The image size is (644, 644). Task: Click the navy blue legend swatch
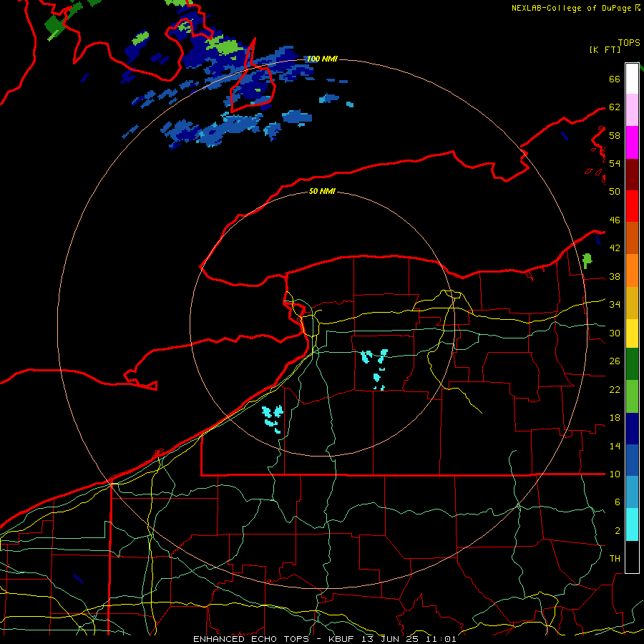tap(632, 429)
